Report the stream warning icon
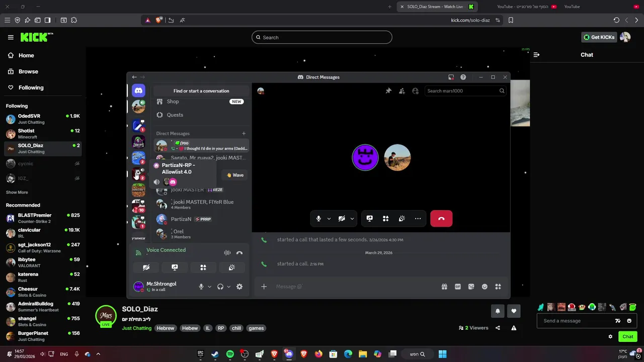644x362 pixels. (x=514, y=328)
